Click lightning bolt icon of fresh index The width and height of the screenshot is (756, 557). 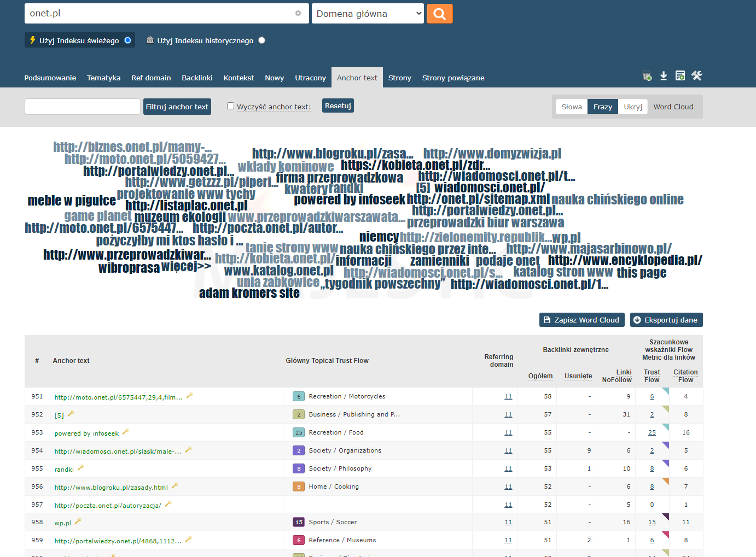pyautogui.click(x=32, y=40)
